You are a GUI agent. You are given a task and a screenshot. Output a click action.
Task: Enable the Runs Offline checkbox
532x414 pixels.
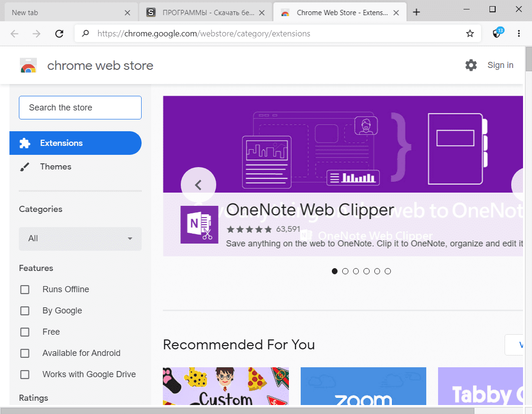coord(25,289)
